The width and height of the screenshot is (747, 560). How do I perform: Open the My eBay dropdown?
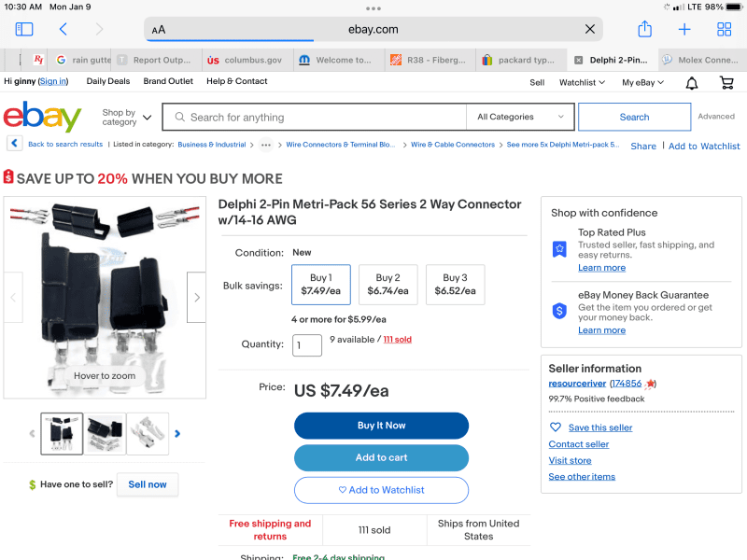pos(642,82)
